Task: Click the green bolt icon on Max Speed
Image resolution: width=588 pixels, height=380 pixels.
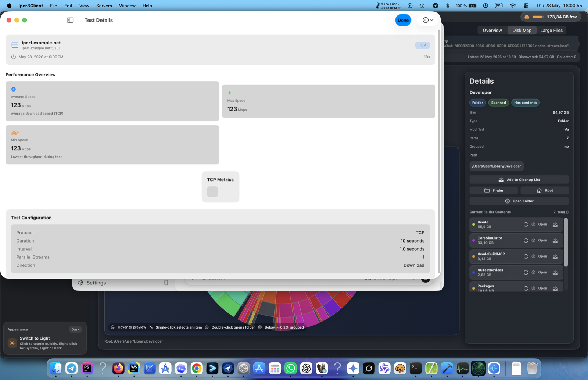Action: pyautogui.click(x=230, y=93)
